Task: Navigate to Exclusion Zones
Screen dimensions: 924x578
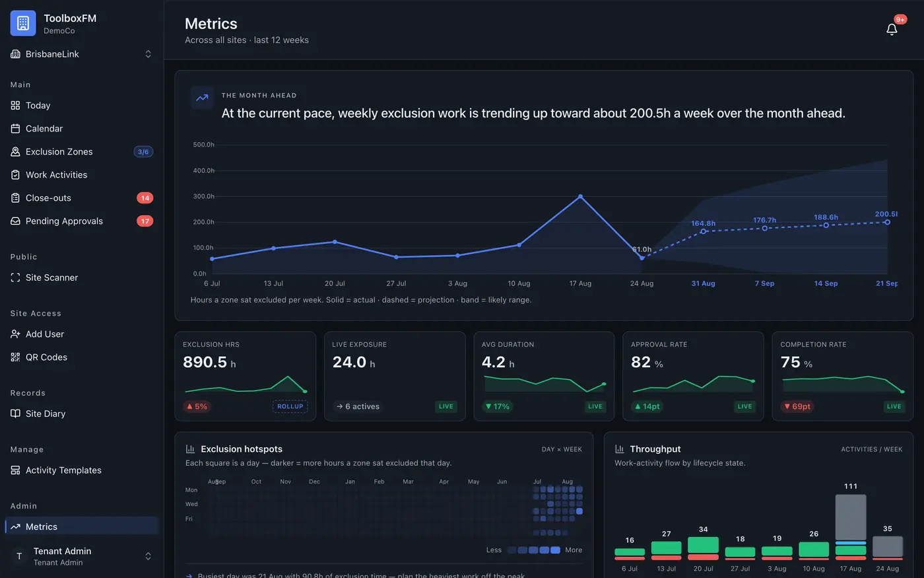Action: [x=82, y=152]
